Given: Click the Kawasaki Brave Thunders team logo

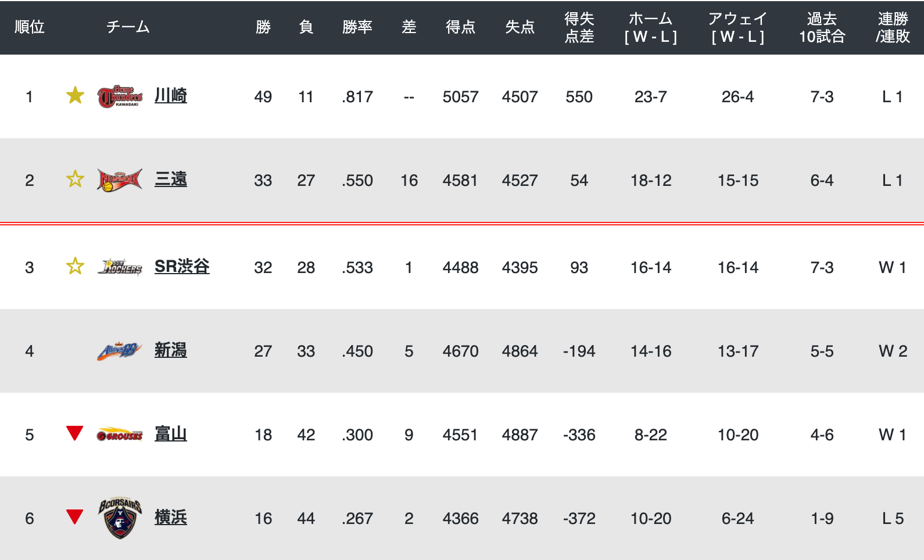Looking at the screenshot, I should (x=120, y=96).
